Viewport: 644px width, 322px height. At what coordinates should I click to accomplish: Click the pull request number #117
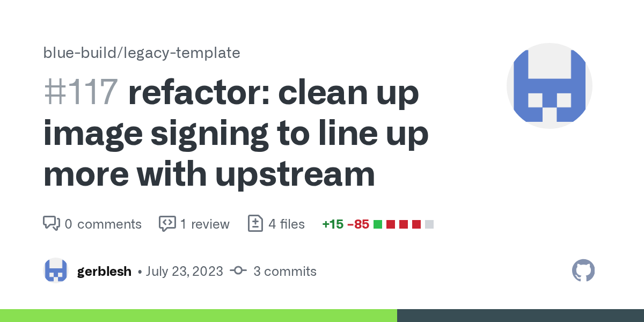point(80,92)
